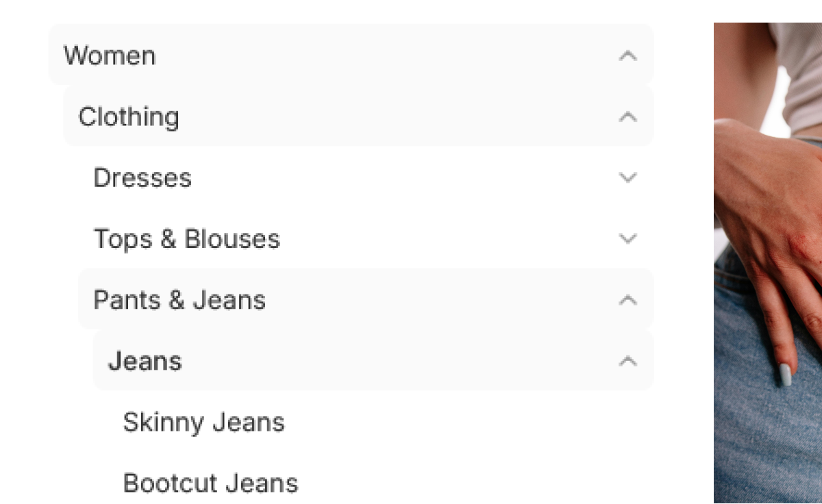Open the Dresses category
822x504 pixels.
click(x=142, y=178)
